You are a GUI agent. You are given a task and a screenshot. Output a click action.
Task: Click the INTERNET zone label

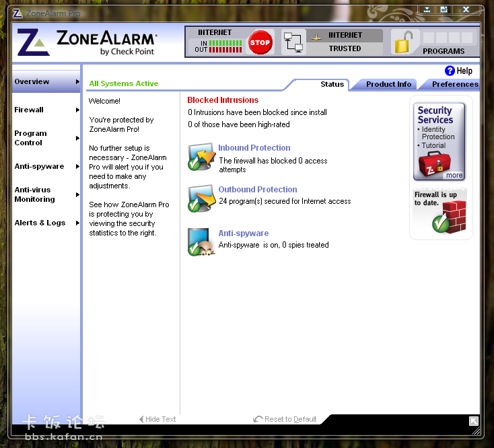click(x=345, y=35)
